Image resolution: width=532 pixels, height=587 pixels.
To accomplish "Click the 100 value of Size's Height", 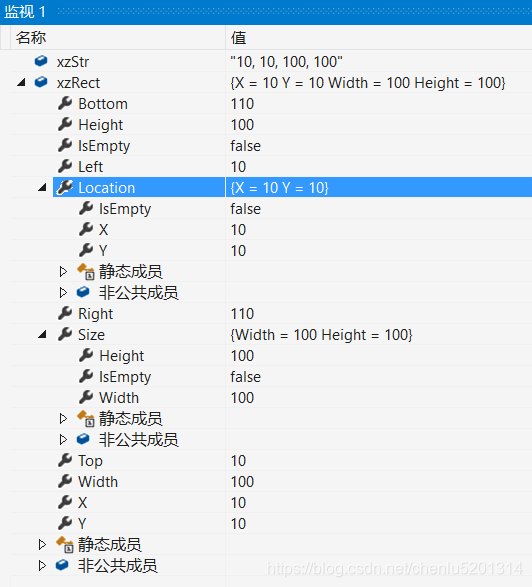I will 242,356.
